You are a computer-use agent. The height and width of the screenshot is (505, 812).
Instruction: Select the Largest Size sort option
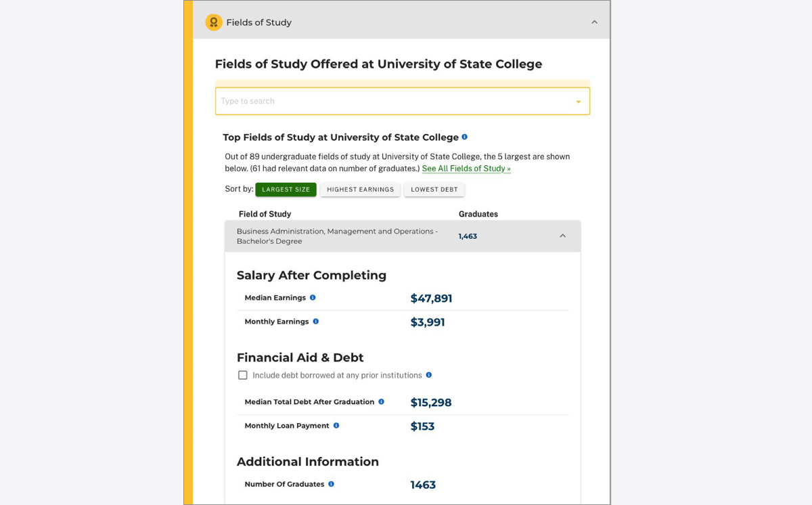pos(286,190)
